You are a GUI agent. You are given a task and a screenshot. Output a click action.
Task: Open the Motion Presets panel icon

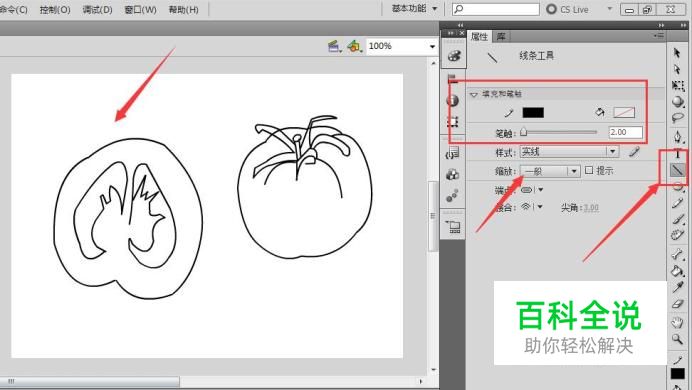click(452, 195)
